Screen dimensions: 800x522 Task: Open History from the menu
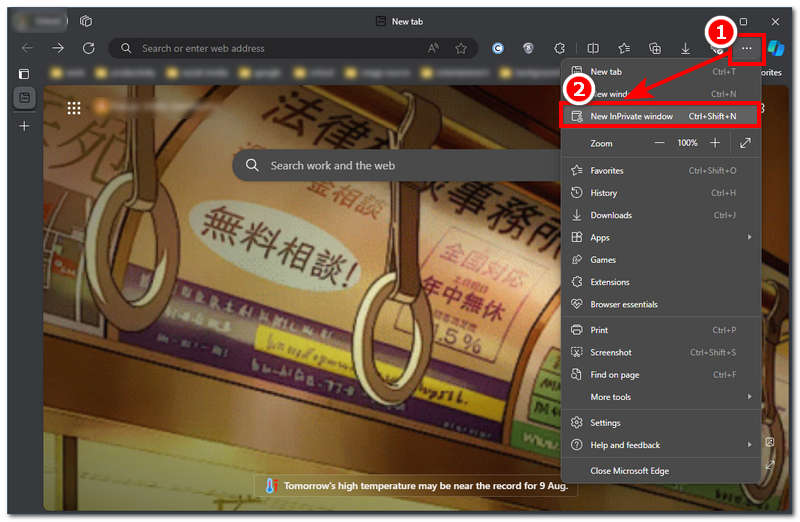604,193
